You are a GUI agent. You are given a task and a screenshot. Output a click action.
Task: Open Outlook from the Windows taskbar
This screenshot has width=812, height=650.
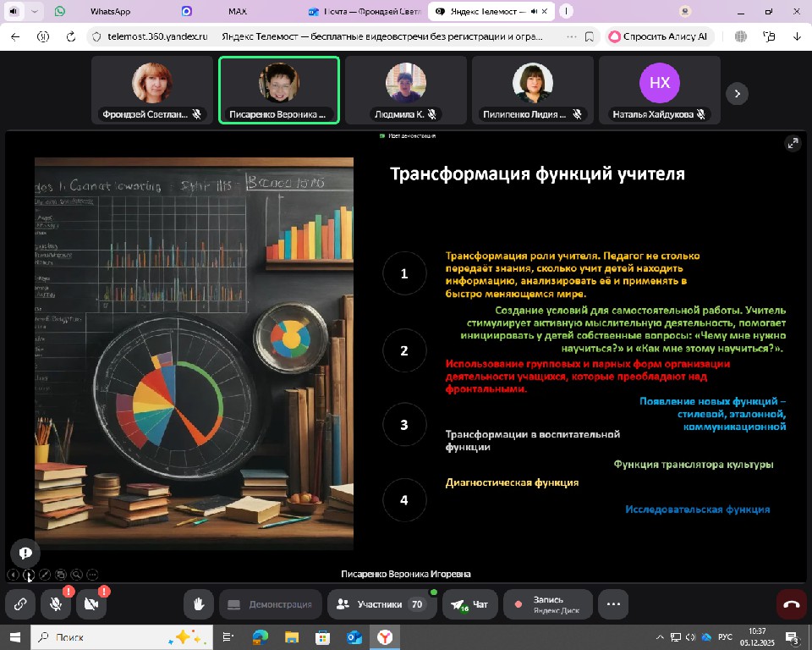click(x=354, y=636)
